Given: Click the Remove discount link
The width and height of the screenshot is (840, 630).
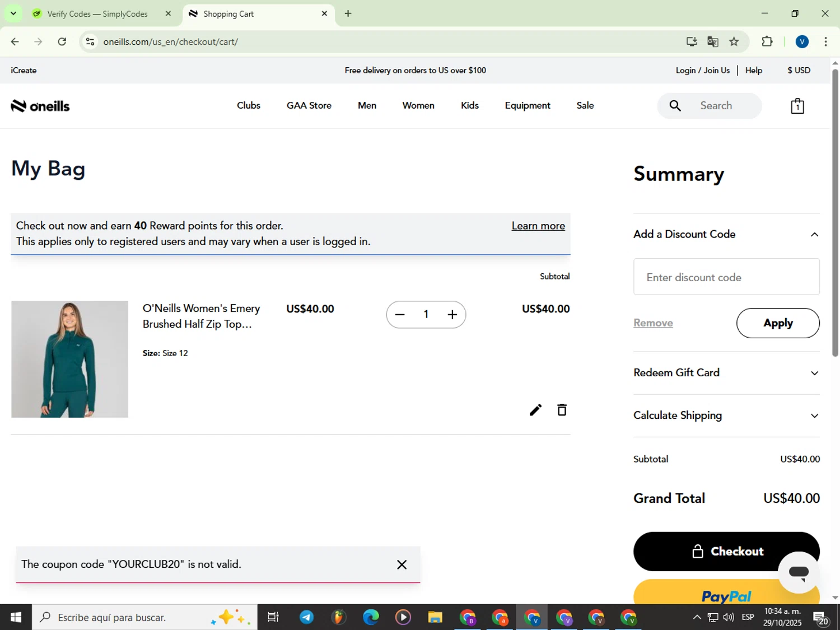Looking at the screenshot, I should (x=653, y=323).
